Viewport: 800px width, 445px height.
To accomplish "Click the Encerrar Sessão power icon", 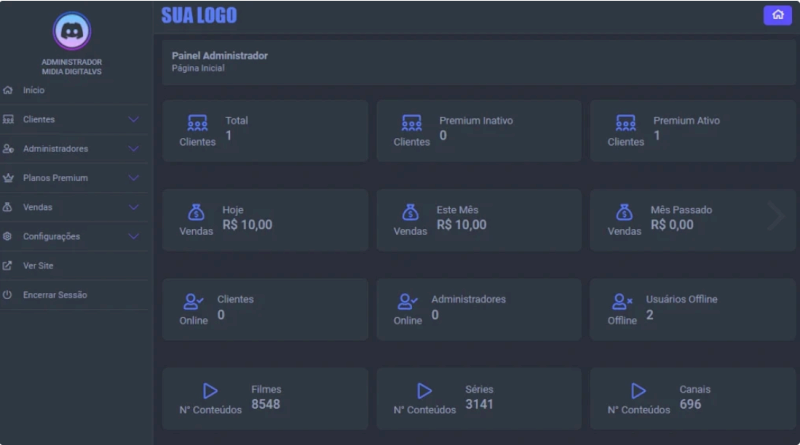I will click(x=8, y=295).
